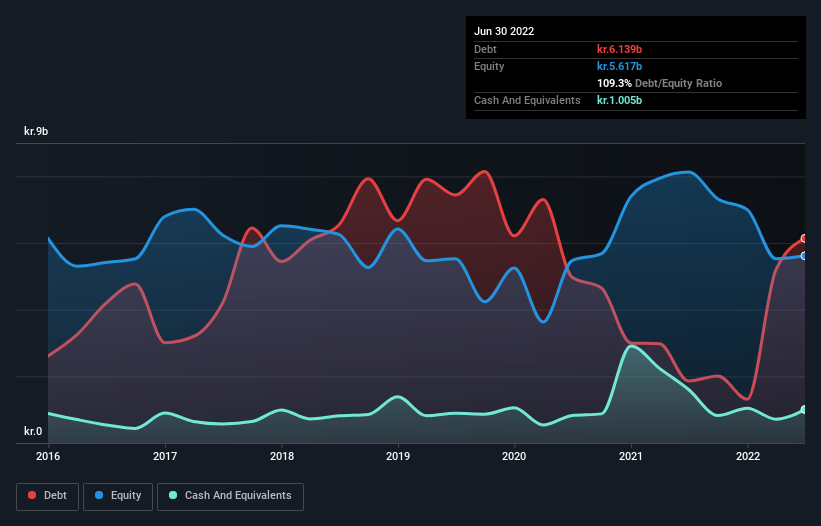Screen dimensions: 821x526
Task: Select the 2018 x-axis label
Action: (282, 456)
